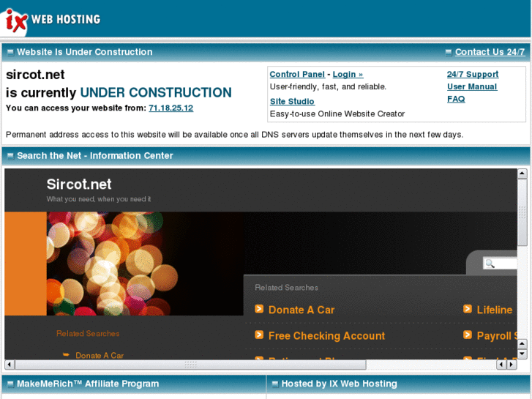Viewport: 532px width, 399px height.
Task: Click the UNDER CONSTRUCTION text
Action: pyautogui.click(x=156, y=92)
